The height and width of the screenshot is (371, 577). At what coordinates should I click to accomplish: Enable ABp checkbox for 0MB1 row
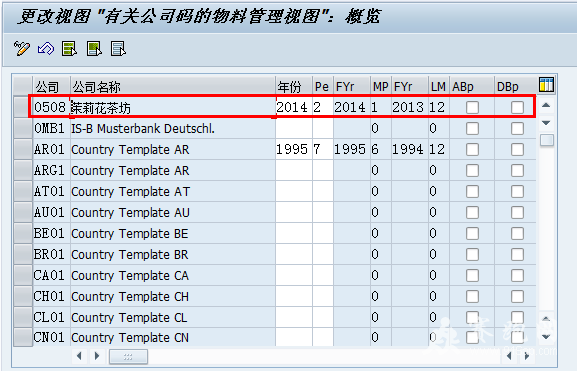pos(472,128)
